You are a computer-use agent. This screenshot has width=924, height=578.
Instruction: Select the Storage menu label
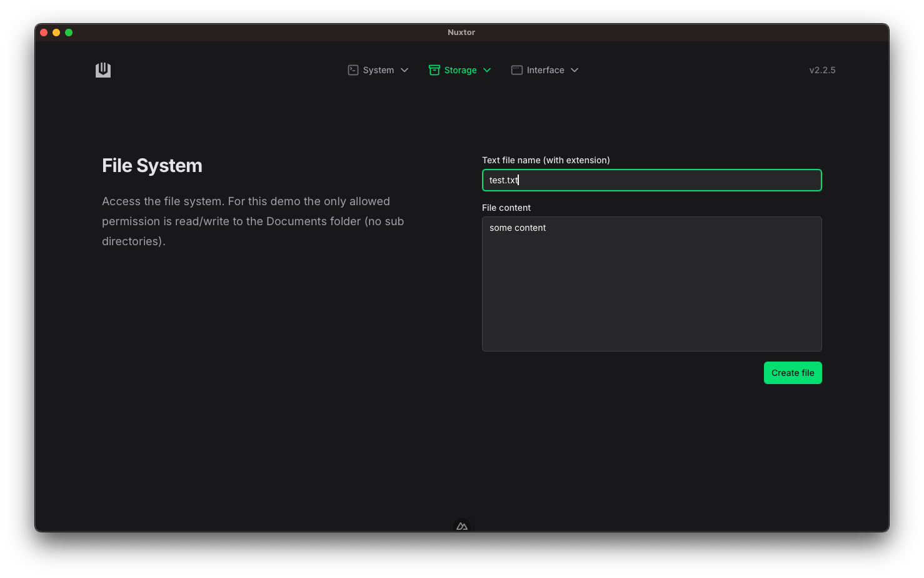pyautogui.click(x=460, y=70)
